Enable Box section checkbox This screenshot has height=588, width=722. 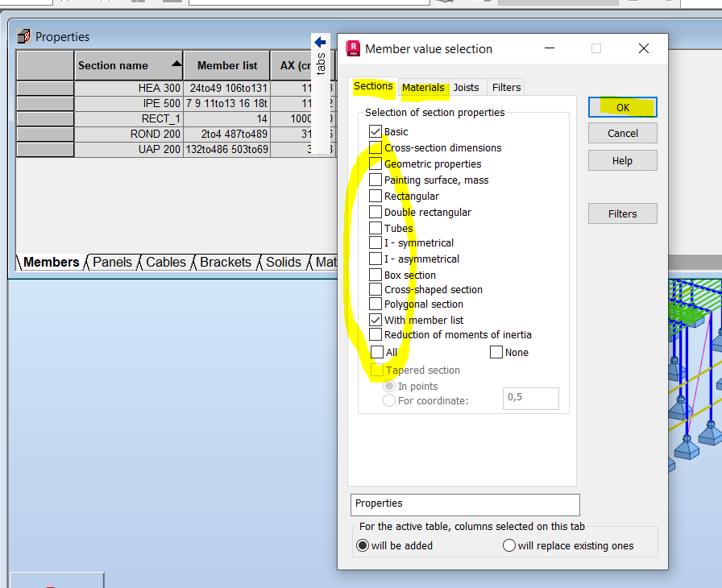[x=376, y=275]
